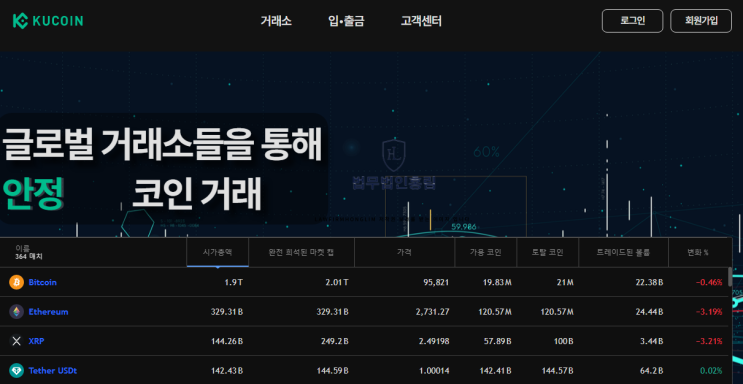Open the Bitcoin link
Screen dimensions: 743x384
[43, 282]
